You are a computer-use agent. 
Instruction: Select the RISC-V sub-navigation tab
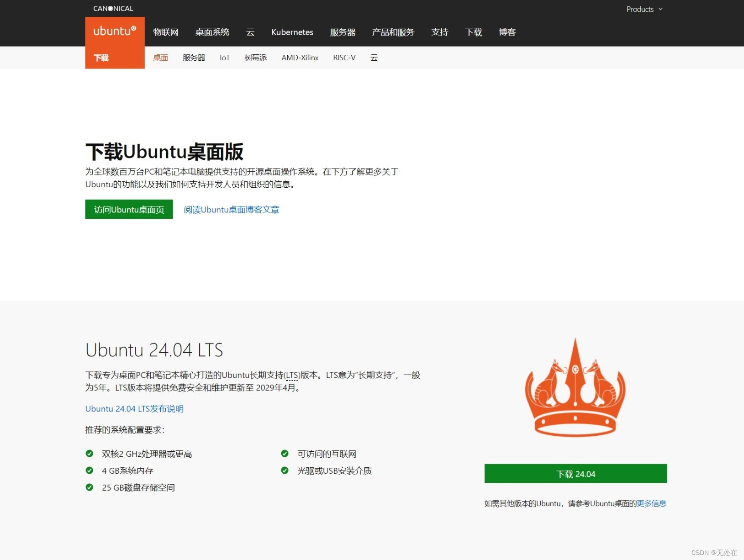[x=344, y=58]
